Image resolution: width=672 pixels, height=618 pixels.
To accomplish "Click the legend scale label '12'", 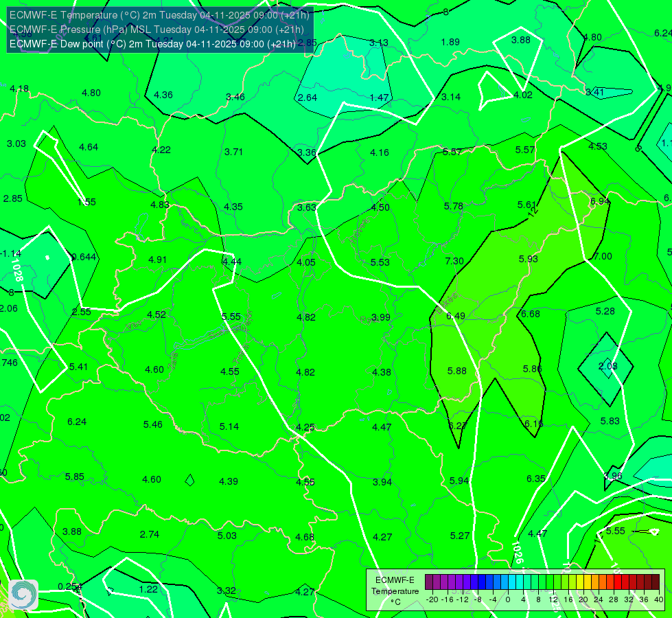I will click(x=553, y=599).
